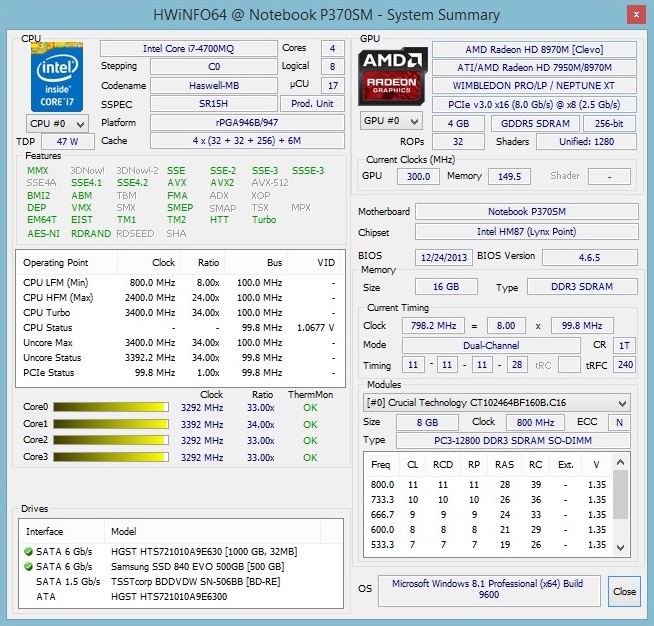Click the VID column header
This screenshot has height=626, width=654.
tap(315, 263)
